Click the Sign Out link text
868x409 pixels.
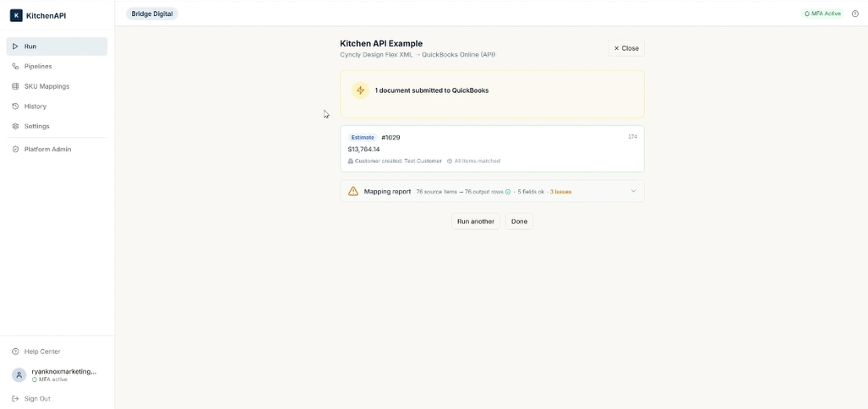click(37, 399)
